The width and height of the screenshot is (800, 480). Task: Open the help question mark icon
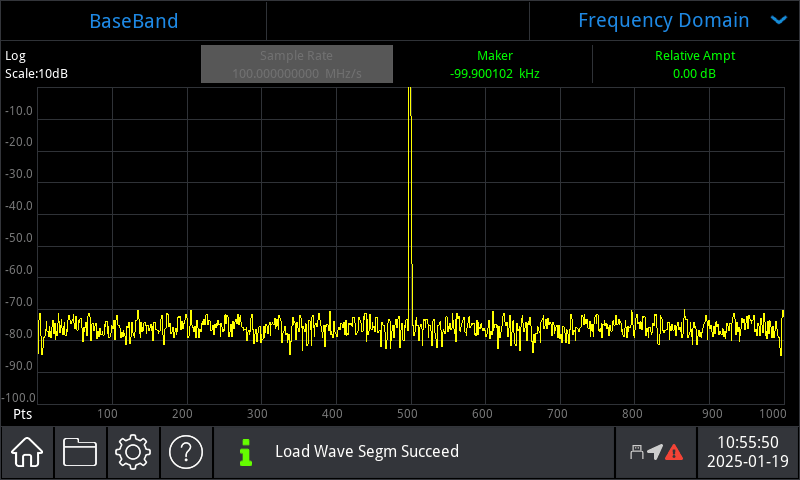point(186,452)
